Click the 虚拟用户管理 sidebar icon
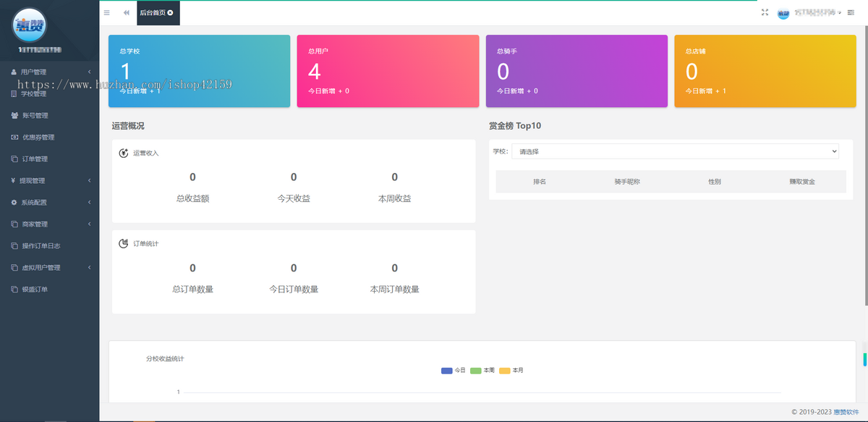 pos(14,267)
